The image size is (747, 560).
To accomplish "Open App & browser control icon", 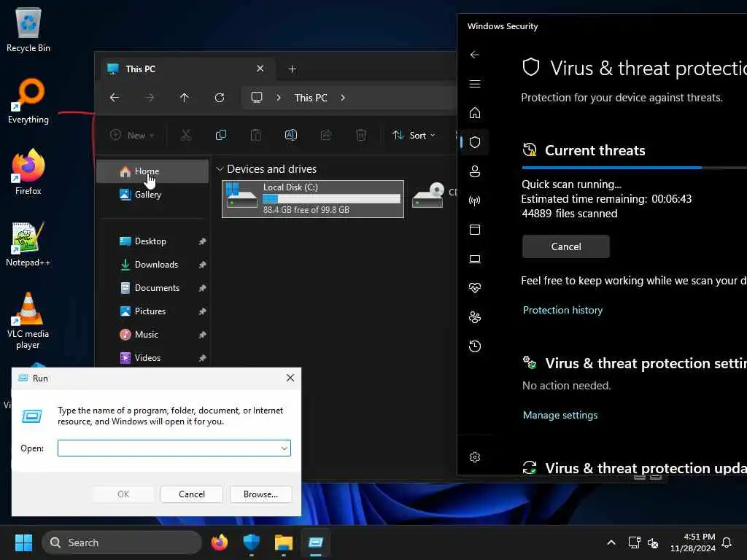I will [474, 230].
